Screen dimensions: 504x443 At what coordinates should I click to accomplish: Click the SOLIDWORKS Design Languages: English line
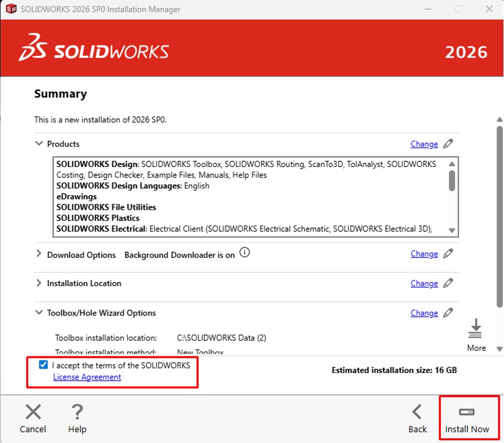click(133, 186)
